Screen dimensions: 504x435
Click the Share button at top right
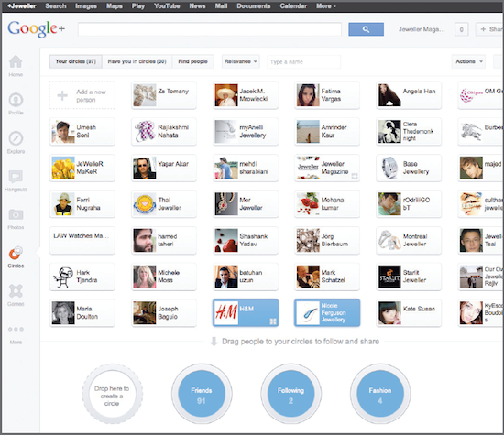(x=490, y=29)
